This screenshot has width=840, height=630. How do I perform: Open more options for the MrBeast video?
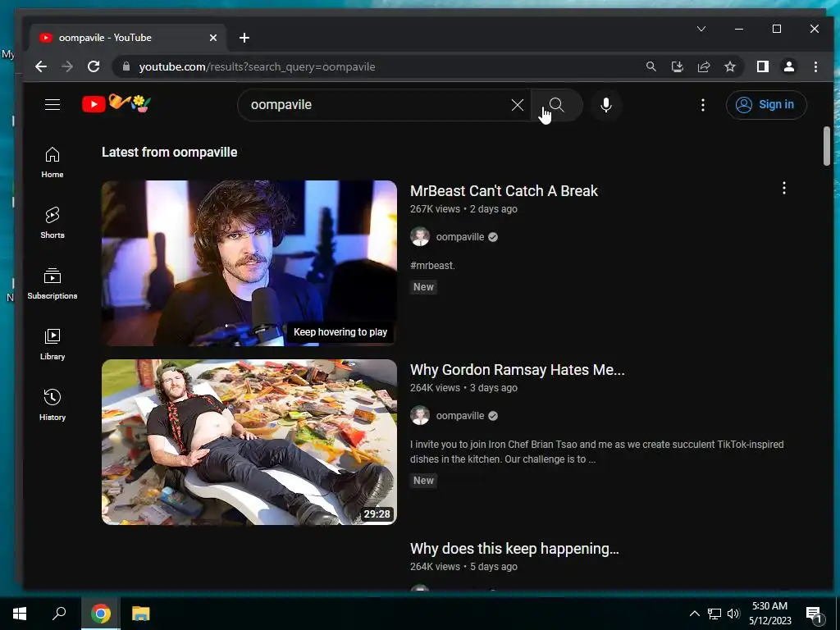click(783, 188)
